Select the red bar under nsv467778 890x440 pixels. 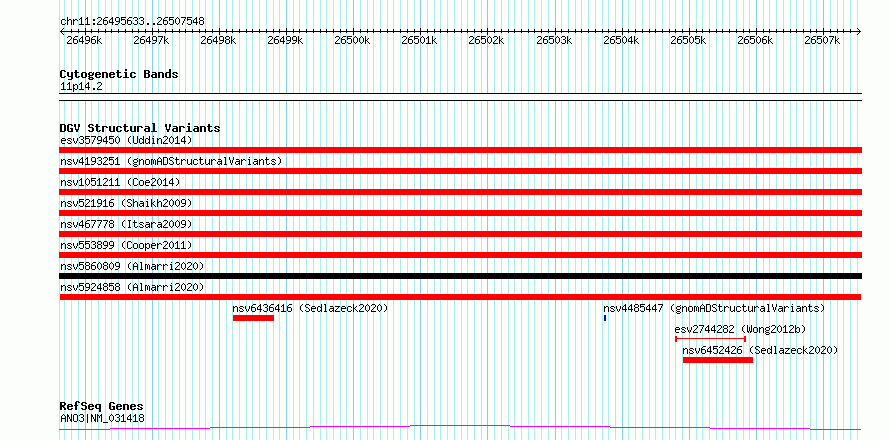460,234
